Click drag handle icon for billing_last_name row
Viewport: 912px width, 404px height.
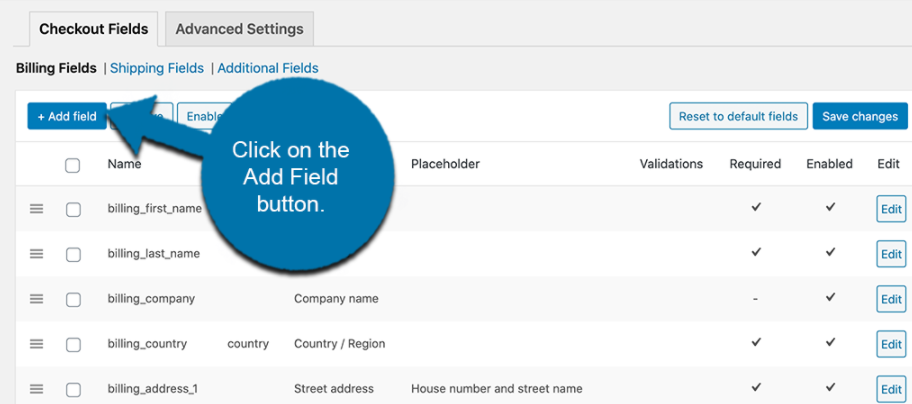pyautogui.click(x=37, y=254)
